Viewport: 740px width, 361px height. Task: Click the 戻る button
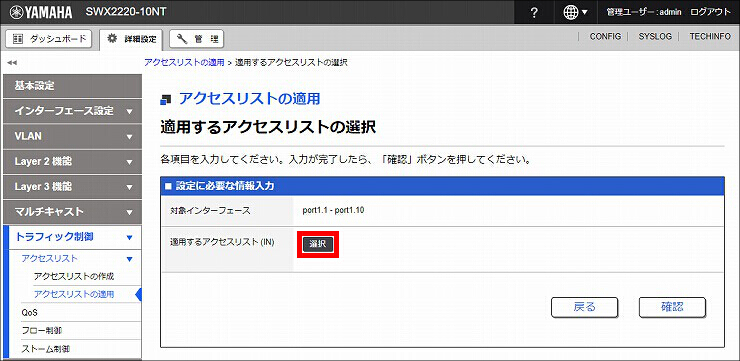click(x=584, y=307)
